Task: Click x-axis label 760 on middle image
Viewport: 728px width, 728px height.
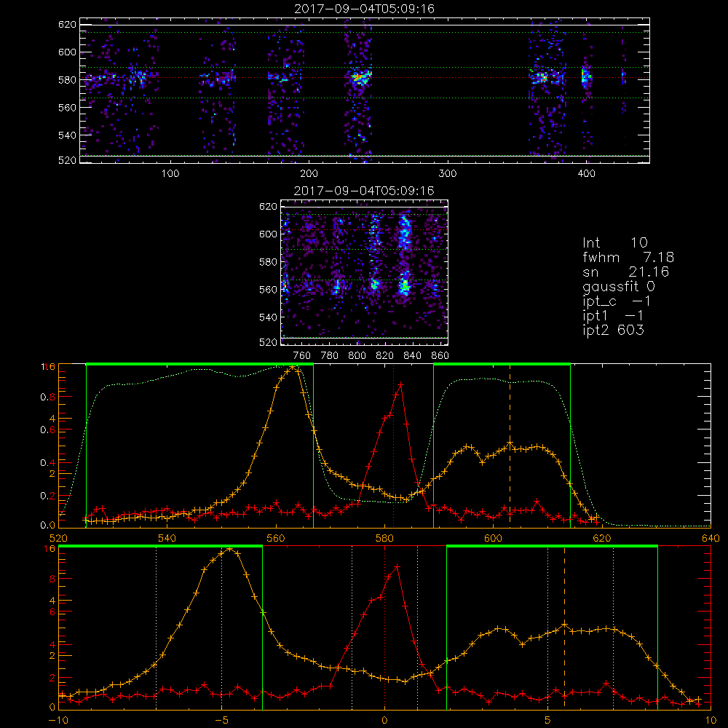Action: pos(302,356)
